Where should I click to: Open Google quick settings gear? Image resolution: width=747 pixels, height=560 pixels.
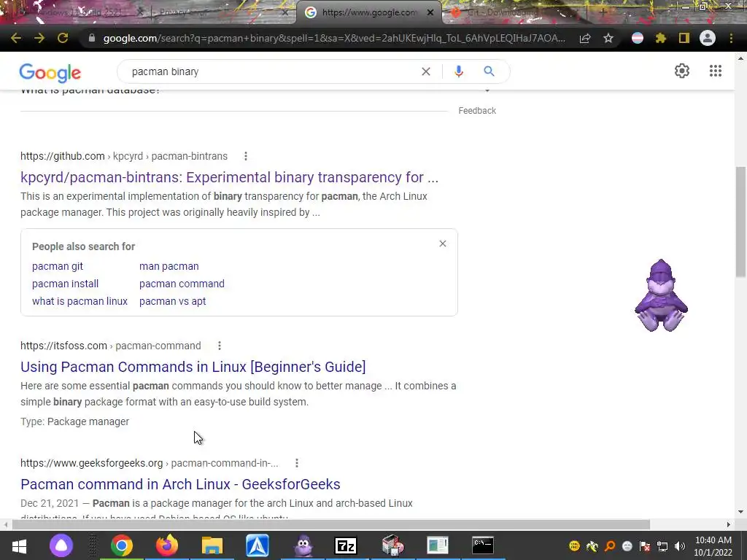(x=682, y=71)
